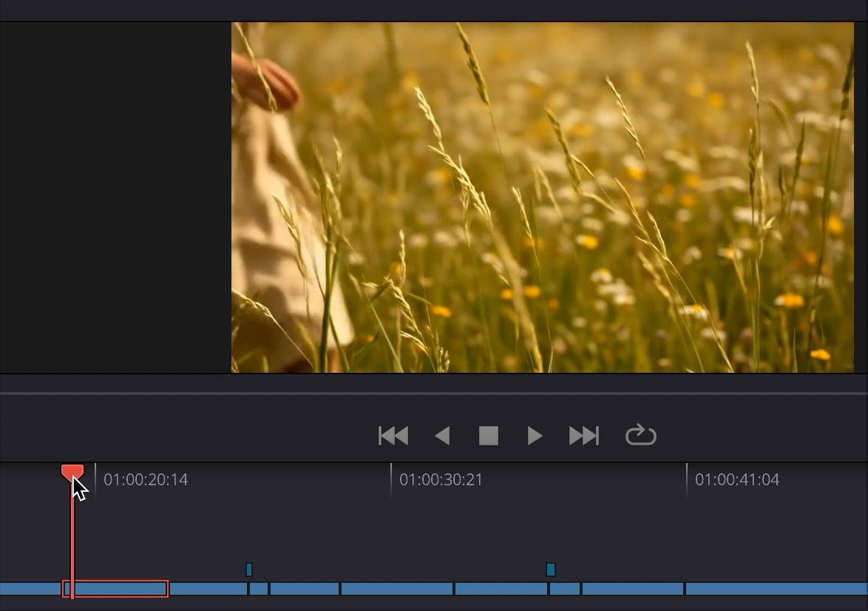Image resolution: width=868 pixels, height=611 pixels.
Task: Select the clip immediately right of red-outlined clip
Action: tap(208, 589)
